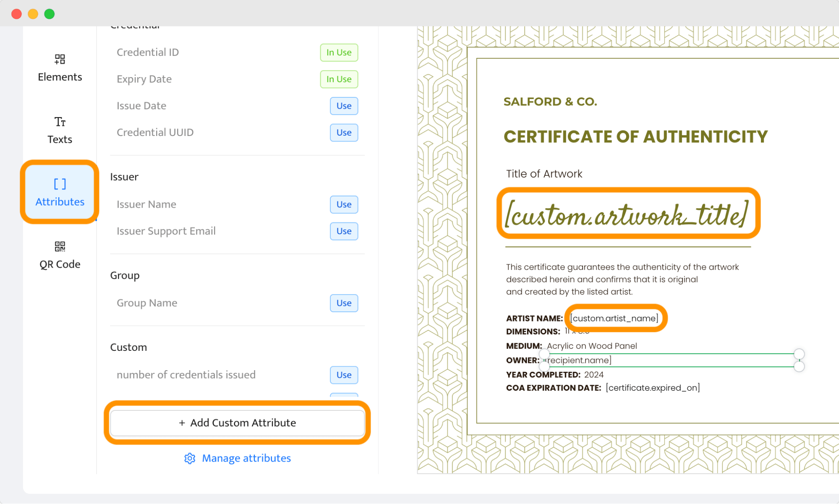Click the gear icon beside Manage attributes
The height and width of the screenshot is (504, 839).
[x=190, y=458]
